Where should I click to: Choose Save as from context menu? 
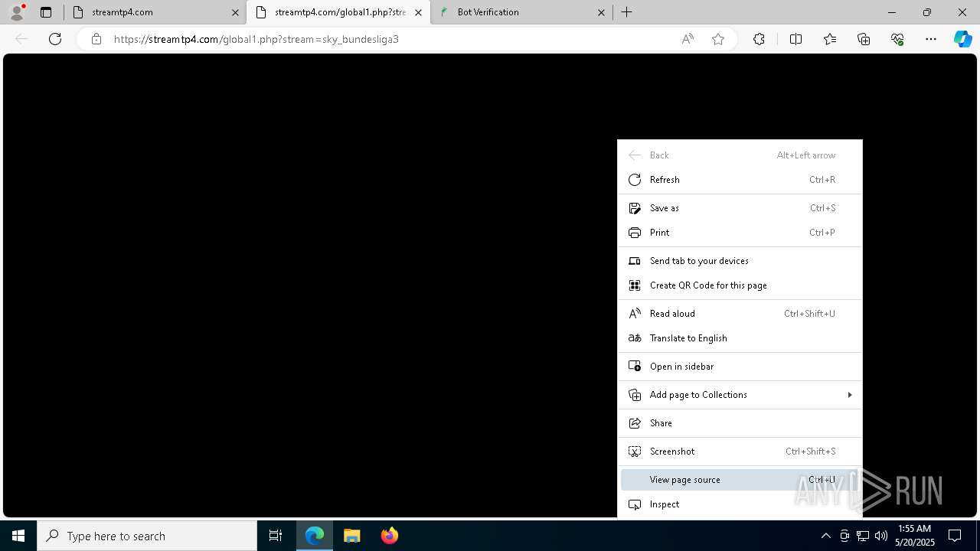(x=740, y=208)
